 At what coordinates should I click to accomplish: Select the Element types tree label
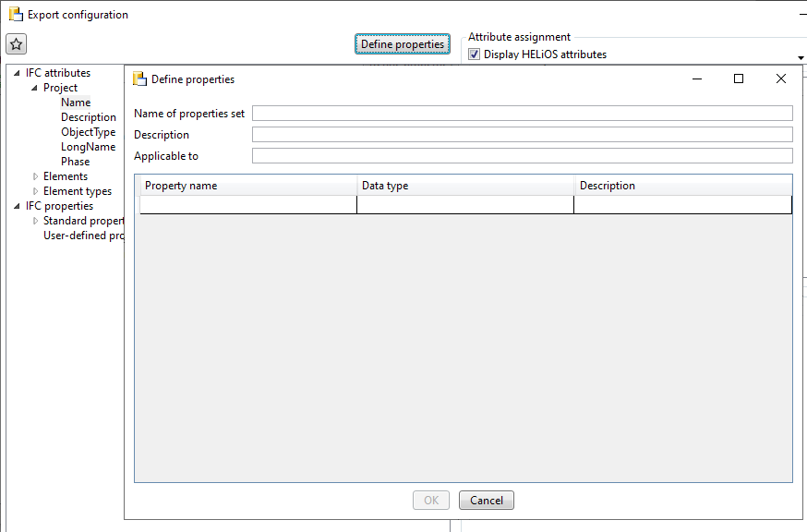click(x=78, y=191)
